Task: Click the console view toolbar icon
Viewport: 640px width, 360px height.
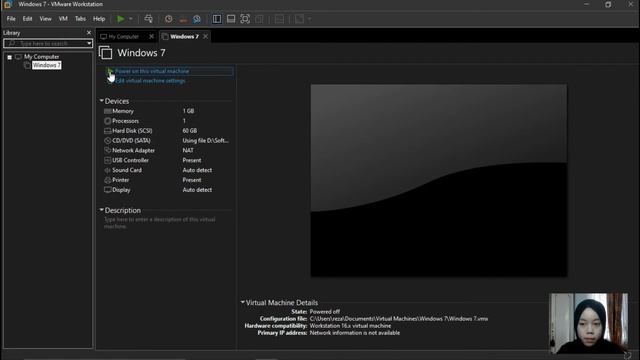Action: pos(279,19)
